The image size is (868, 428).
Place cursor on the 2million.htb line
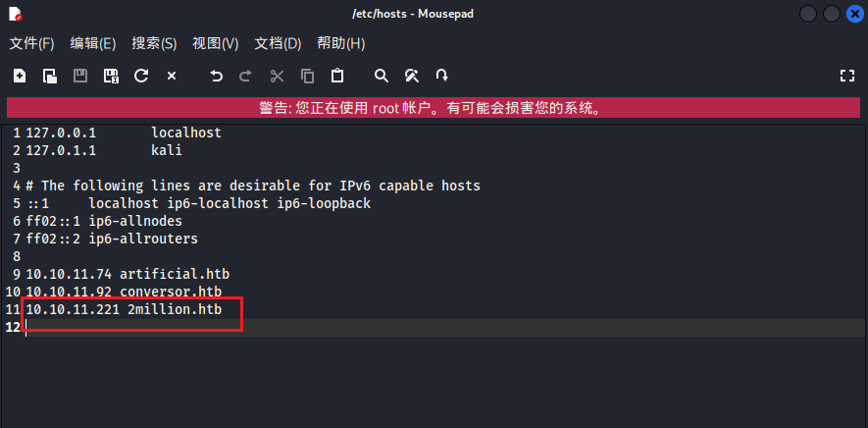click(175, 309)
